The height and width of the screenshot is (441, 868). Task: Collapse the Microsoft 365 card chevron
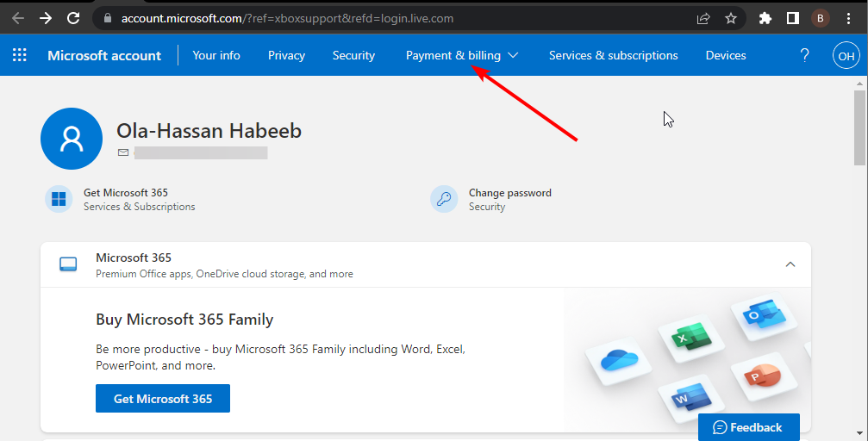tap(790, 264)
